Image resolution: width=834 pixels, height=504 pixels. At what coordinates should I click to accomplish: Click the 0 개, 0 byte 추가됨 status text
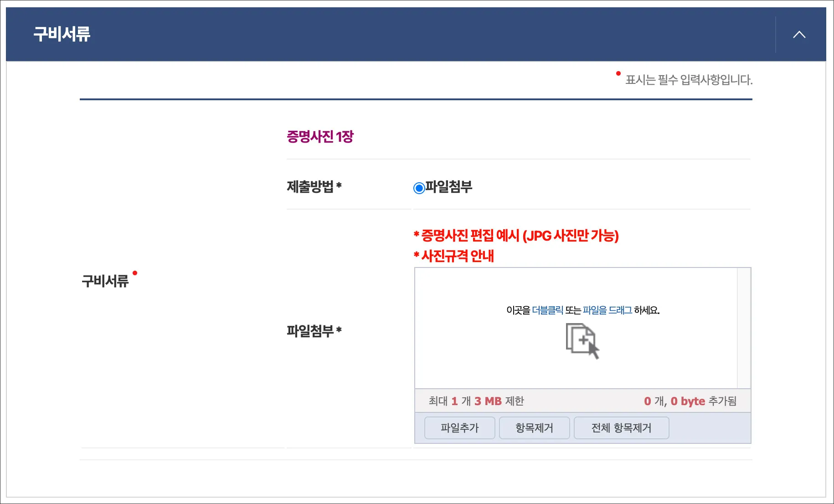tap(691, 401)
